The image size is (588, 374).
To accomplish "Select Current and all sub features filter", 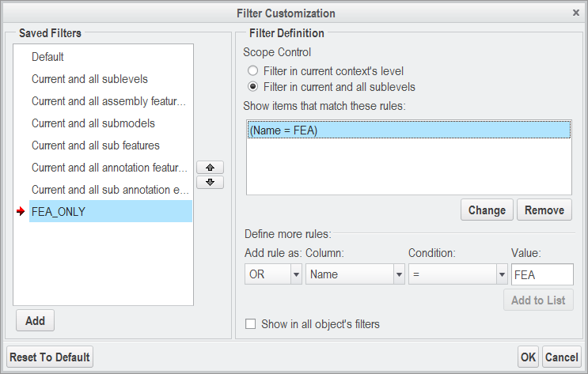I will [x=96, y=145].
